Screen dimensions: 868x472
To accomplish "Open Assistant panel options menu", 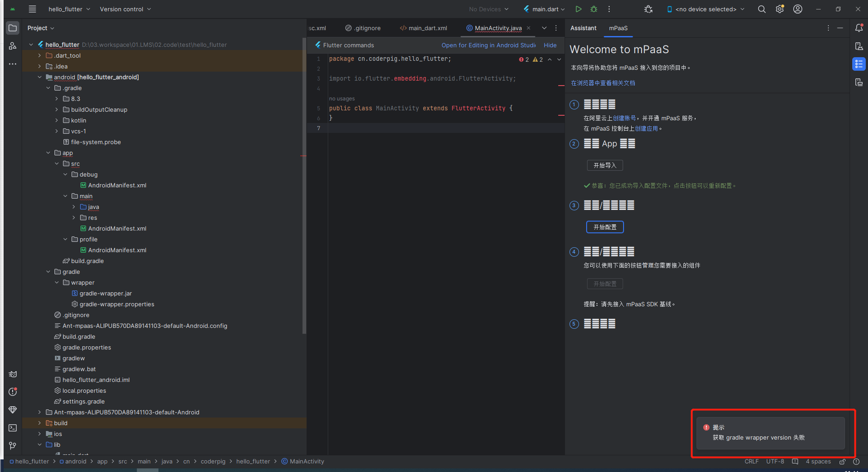I will 828,28.
